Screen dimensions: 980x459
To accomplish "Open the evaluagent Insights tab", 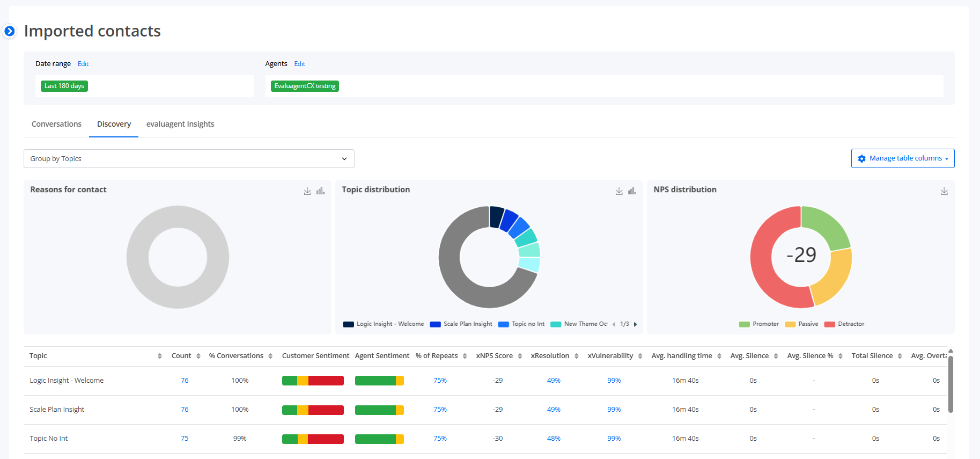I will (x=180, y=124).
